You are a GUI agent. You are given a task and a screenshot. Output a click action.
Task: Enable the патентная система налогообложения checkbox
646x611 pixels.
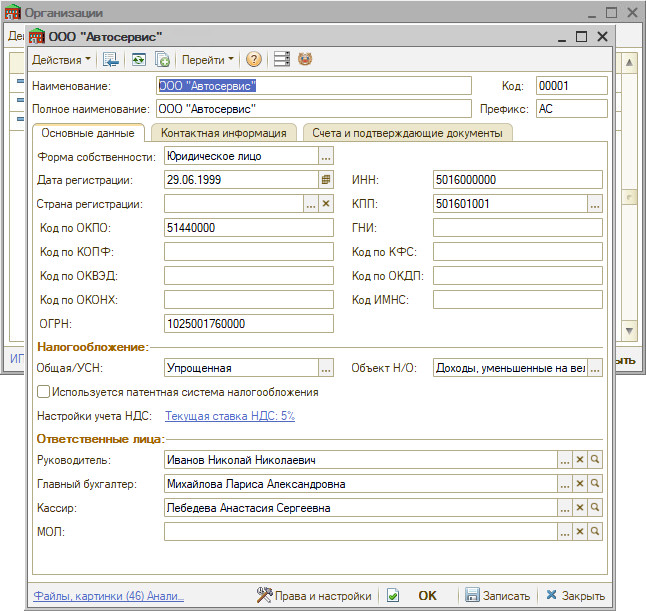pos(43,393)
